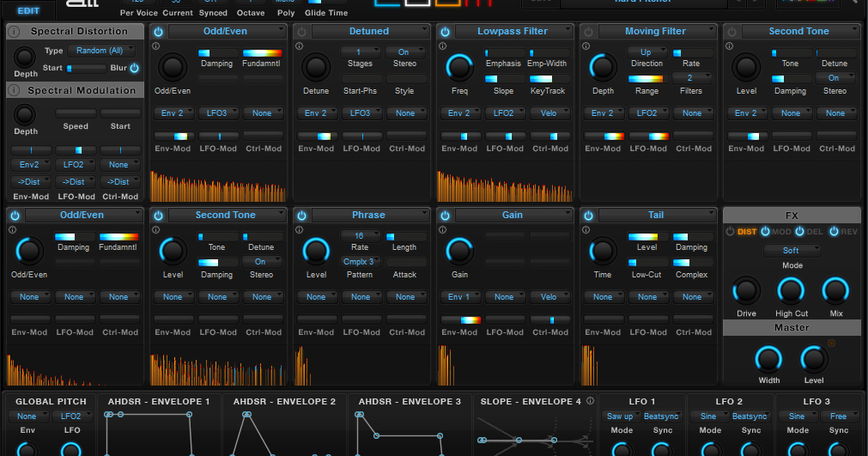
Task: Show info for the Tail module
Action: [x=586, y=229]
